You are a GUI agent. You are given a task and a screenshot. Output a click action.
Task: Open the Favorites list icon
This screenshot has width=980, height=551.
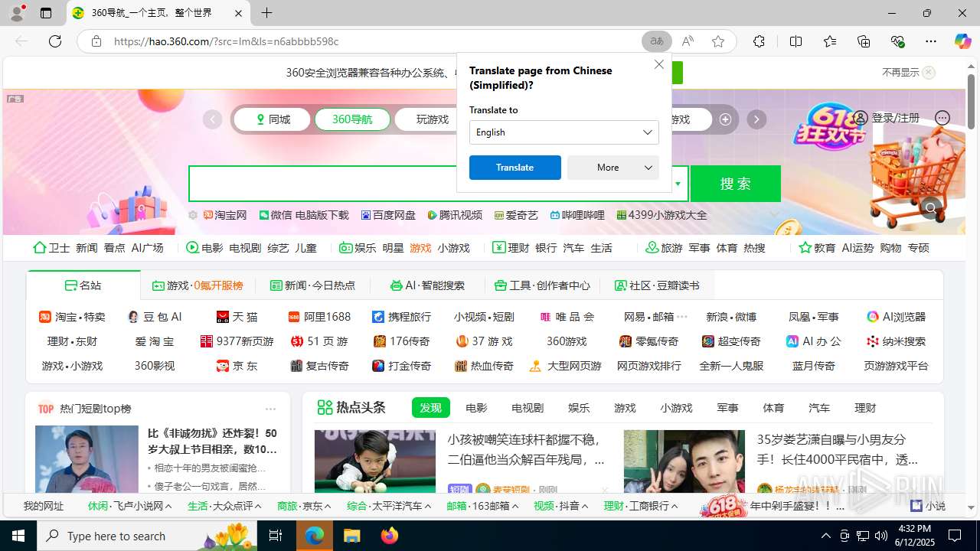830,41
